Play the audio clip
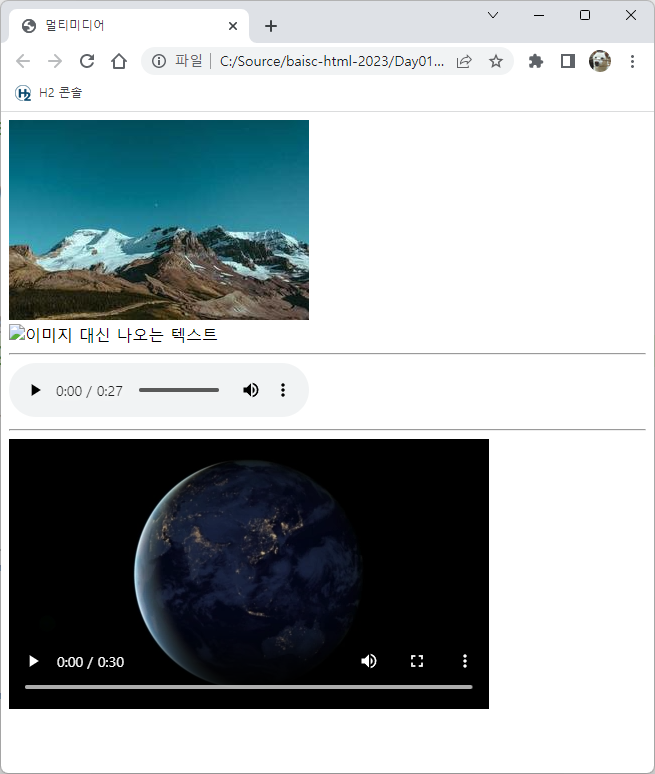Image resolution: width=655 pixels, height=774 pixels. click(x=35, y=390)
